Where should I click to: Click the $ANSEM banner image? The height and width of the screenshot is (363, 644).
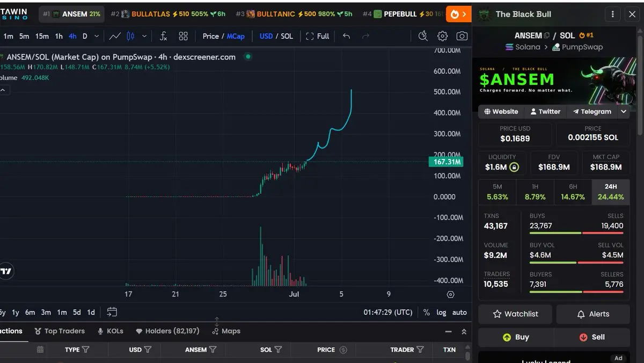pos(554,81)
